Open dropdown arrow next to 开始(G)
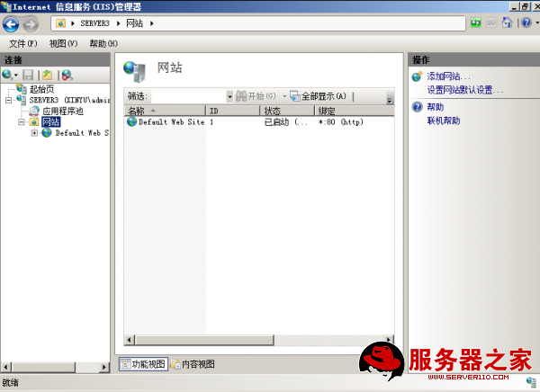This screenshot has width=540, height=392. click(x=284, y=96)
